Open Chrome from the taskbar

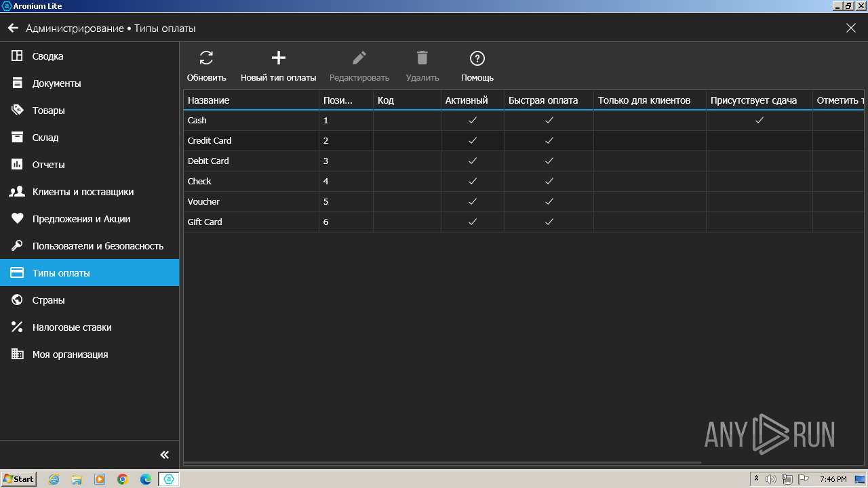pos(123,479)
